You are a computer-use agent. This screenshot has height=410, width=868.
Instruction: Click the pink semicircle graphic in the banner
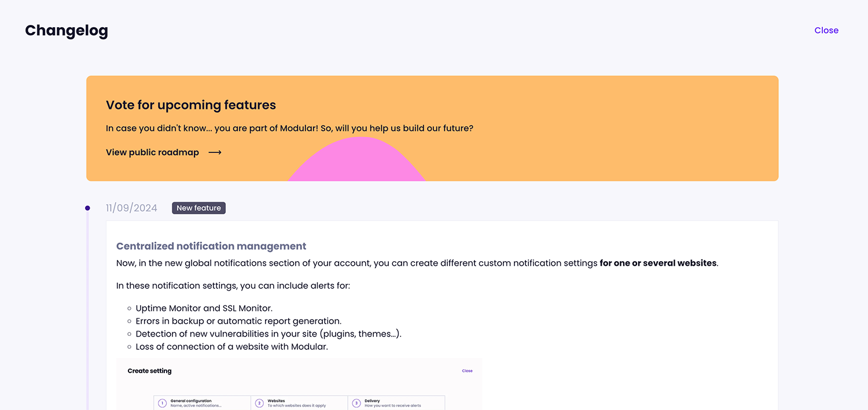(x=357, y=165)
